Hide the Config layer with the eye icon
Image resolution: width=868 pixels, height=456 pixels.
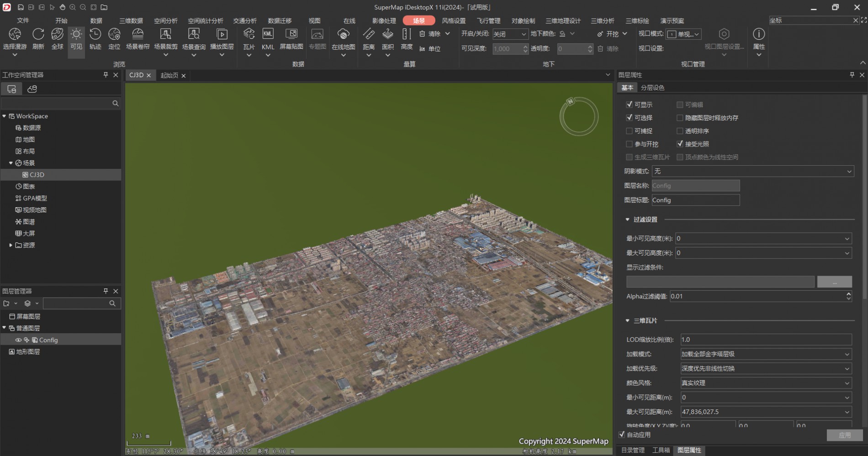[x=18, y=340]
